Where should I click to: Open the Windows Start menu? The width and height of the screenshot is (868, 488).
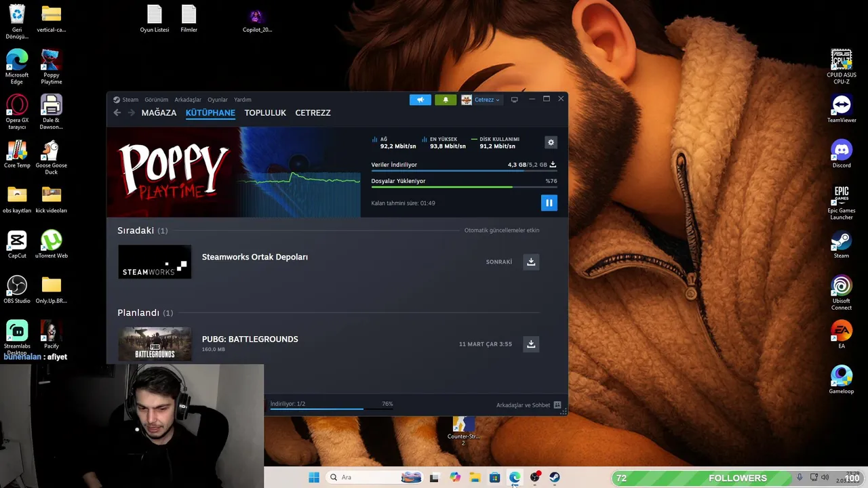(314, 478)
